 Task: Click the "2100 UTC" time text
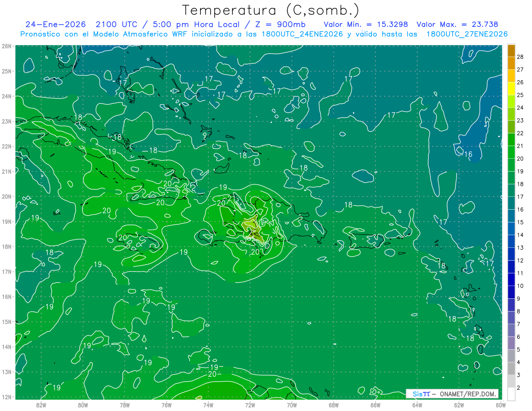click(x=117, y=24)
